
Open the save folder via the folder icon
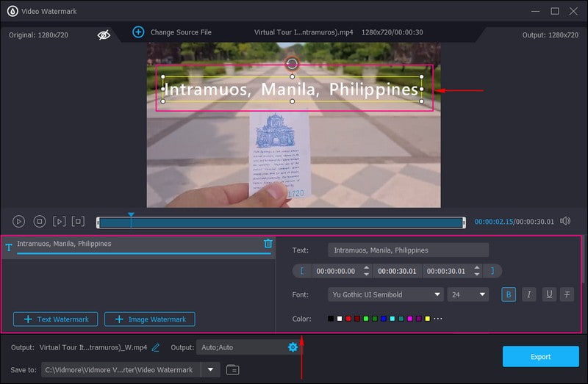point(232,369)
